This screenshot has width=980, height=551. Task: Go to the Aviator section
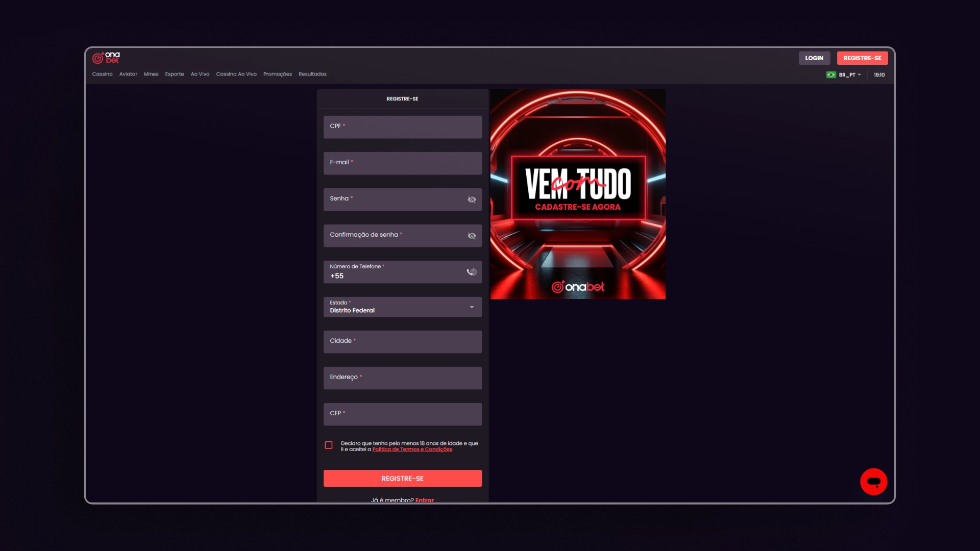[128, 74]
